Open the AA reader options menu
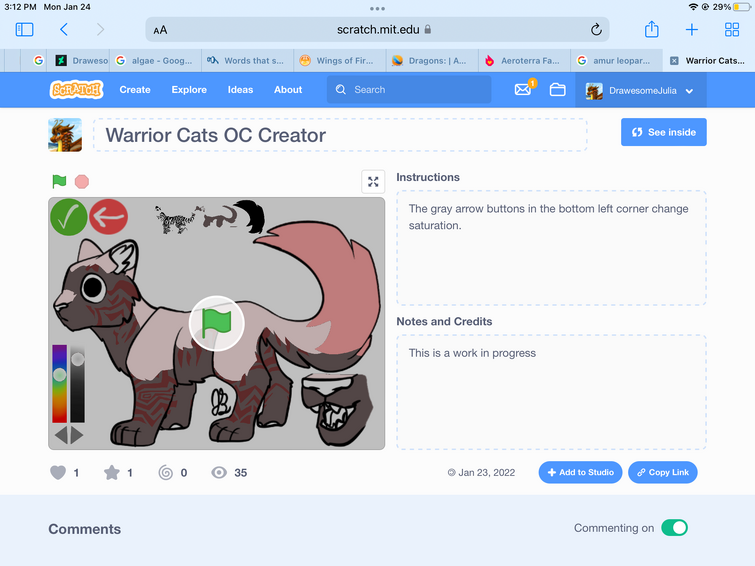This screenshot has height=566, width=755. tap(160, 30)
